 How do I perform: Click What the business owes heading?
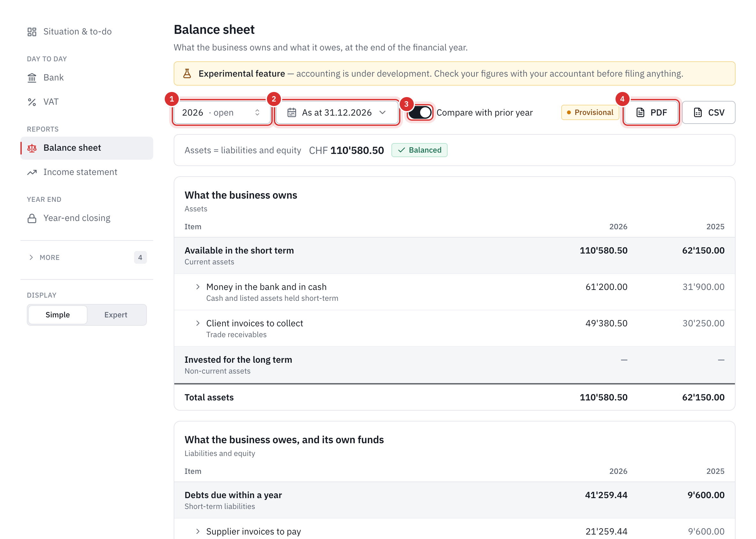click(284, 440)
